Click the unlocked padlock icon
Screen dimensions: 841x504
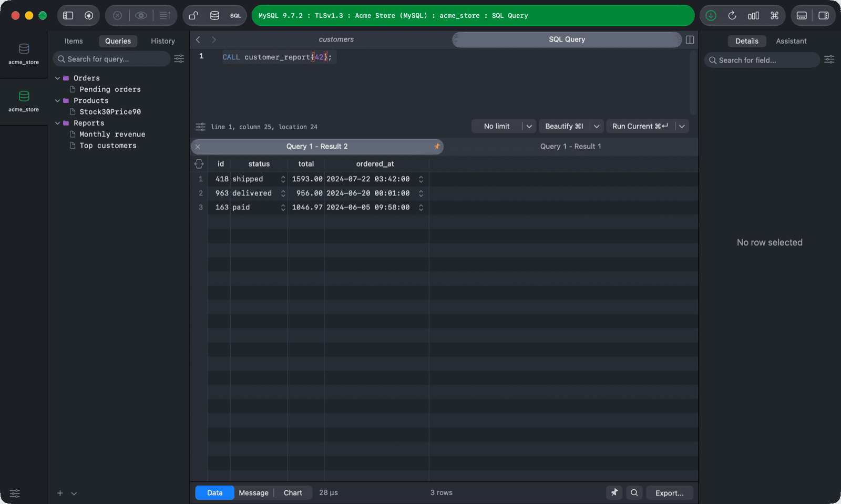tap(193, 16)
